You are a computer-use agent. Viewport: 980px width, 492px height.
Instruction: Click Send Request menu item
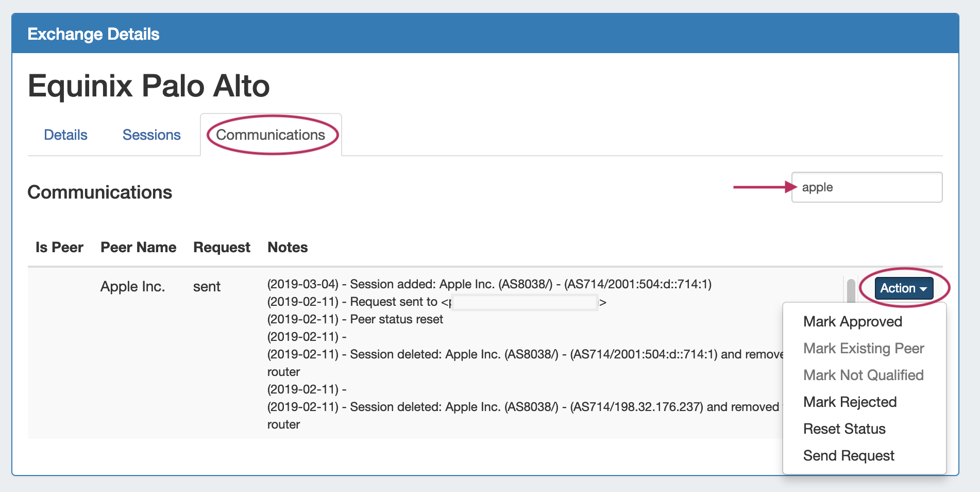pyautogui.click(x=848, y=456)
